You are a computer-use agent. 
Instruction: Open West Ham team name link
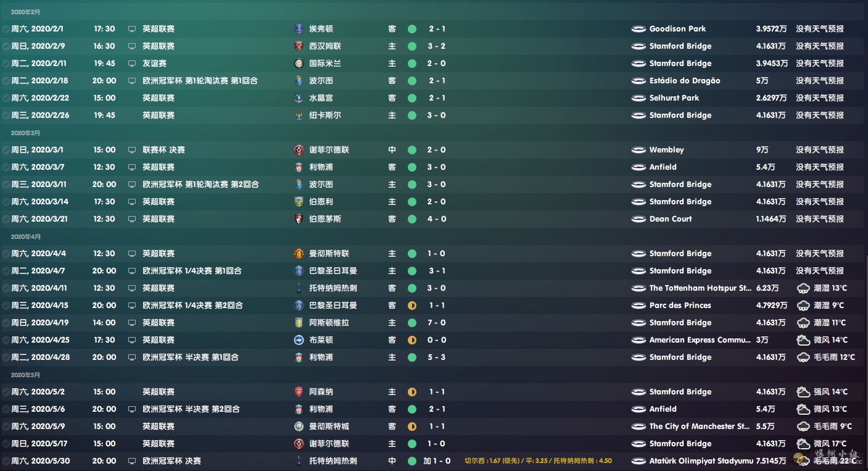325,46
